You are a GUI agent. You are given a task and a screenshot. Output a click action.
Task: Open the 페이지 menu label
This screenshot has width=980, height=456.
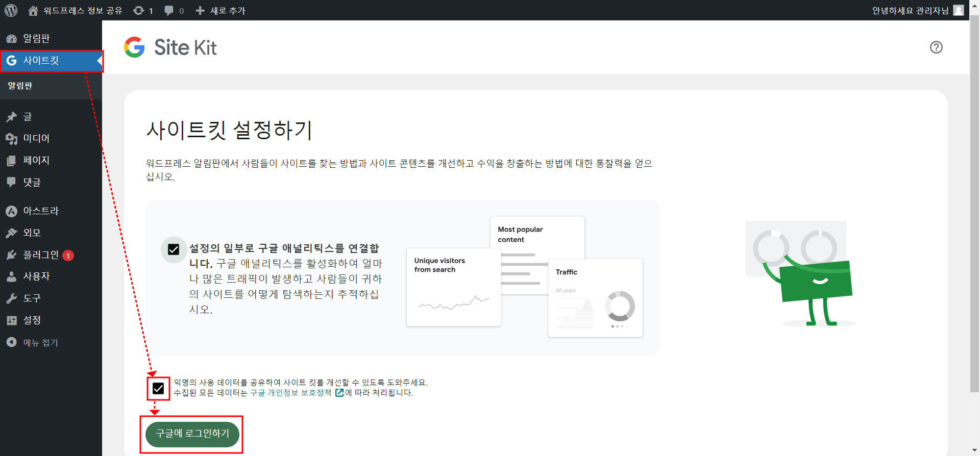36,160
